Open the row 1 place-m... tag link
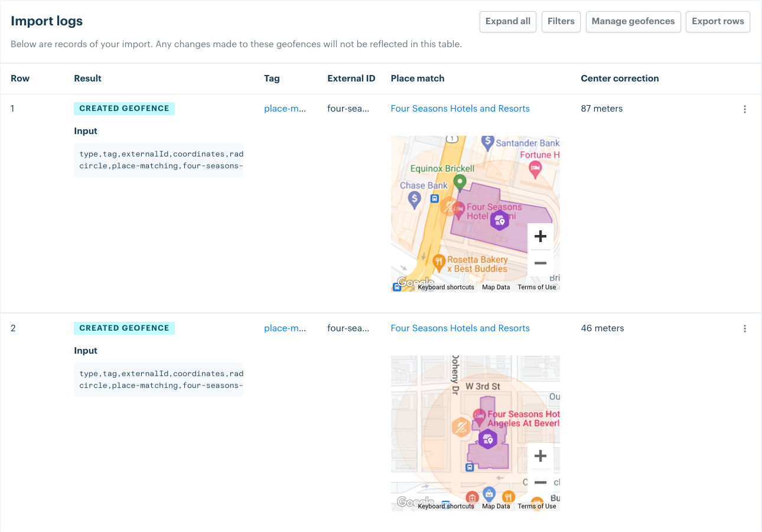This screenshot has width=762, height=532. (x=285, y=109)
